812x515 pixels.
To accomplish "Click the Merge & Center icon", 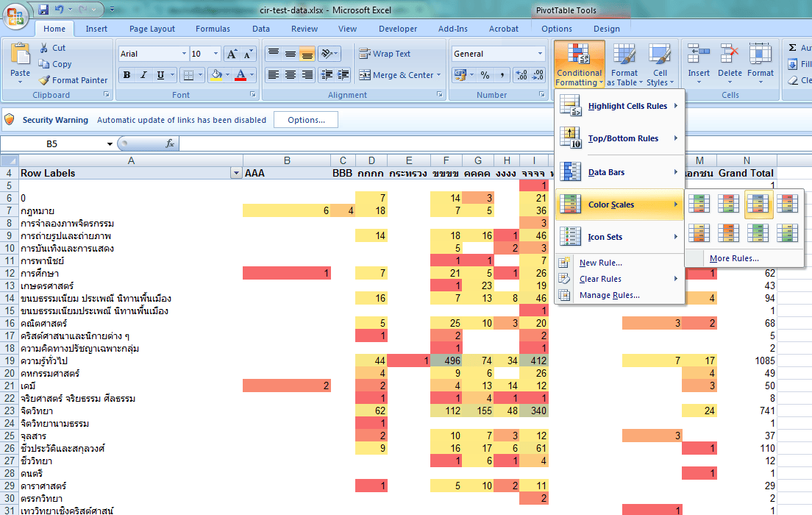I will (365, 75).
